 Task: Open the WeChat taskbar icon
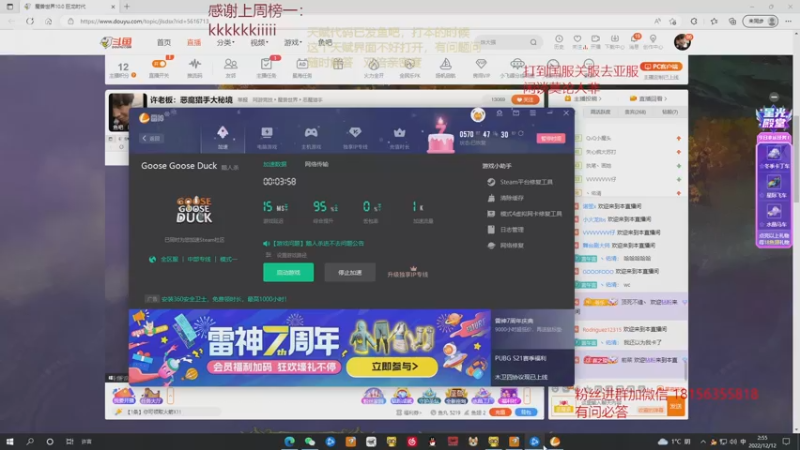coord(310,441)
